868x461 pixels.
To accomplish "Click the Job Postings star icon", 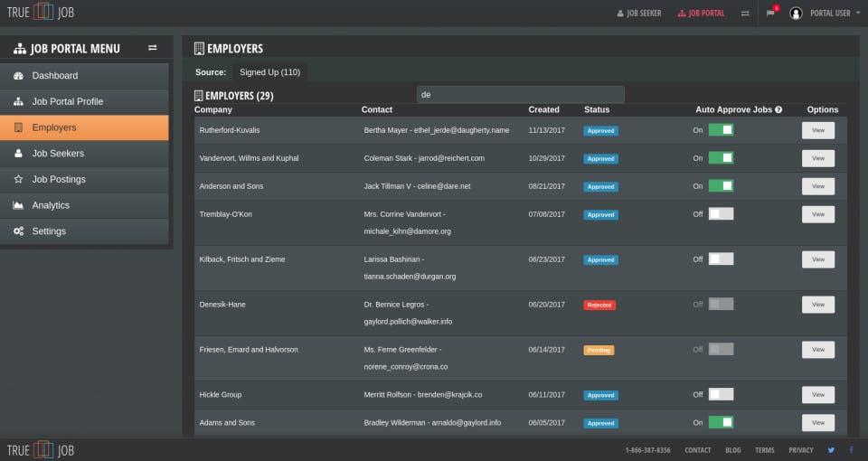I will 18,179.
